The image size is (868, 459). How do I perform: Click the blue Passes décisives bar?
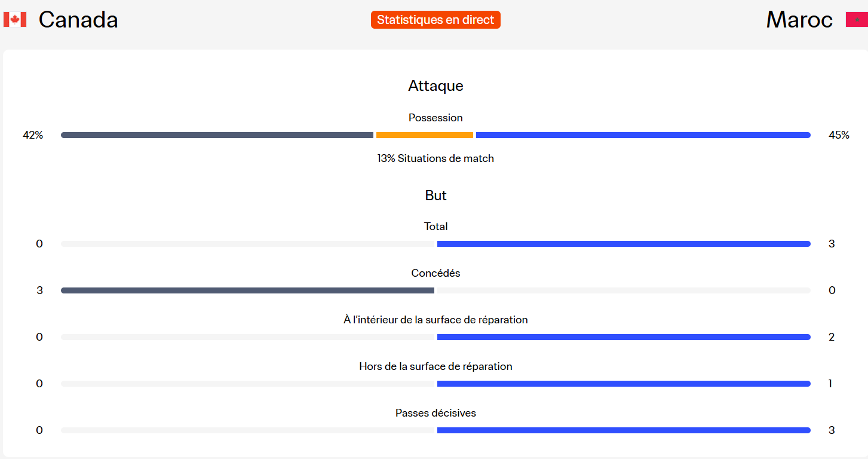(x=624, y=430)
